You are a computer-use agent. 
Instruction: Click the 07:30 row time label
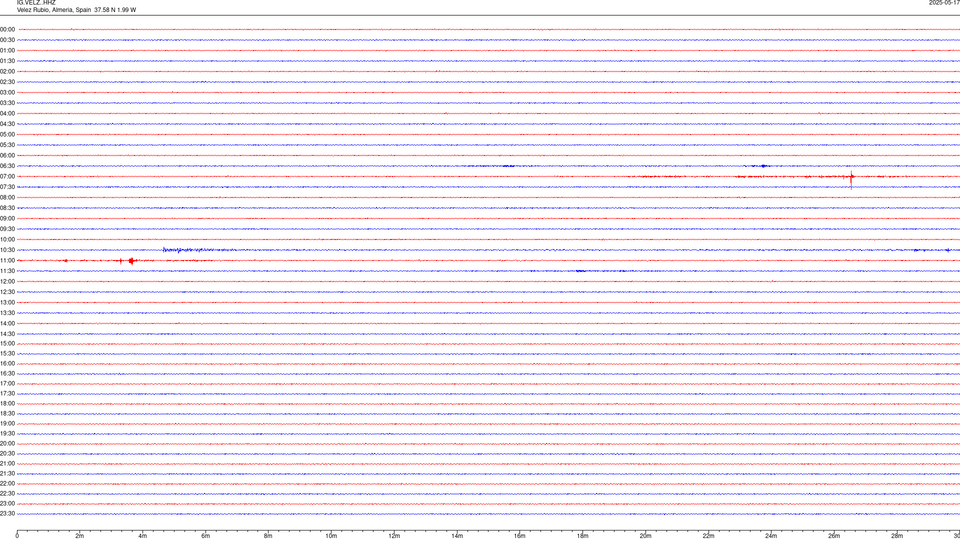tap(8, 187)
